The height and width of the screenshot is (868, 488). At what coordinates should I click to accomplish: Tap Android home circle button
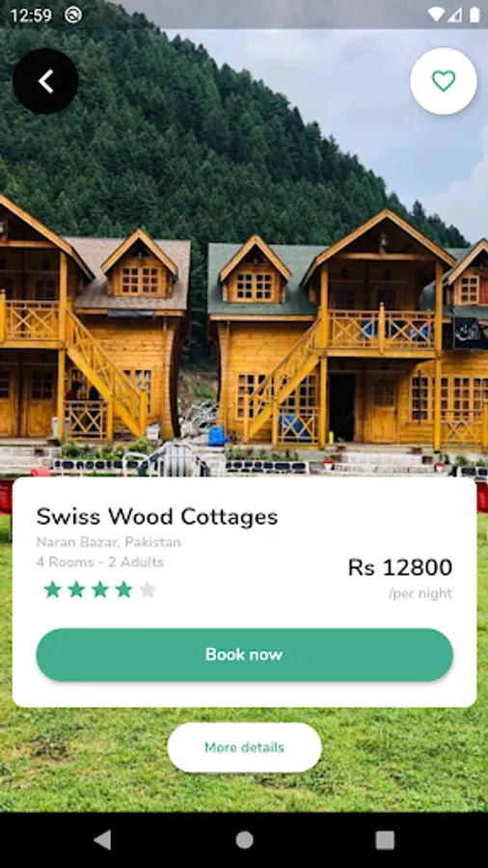(x=245, y=840)
